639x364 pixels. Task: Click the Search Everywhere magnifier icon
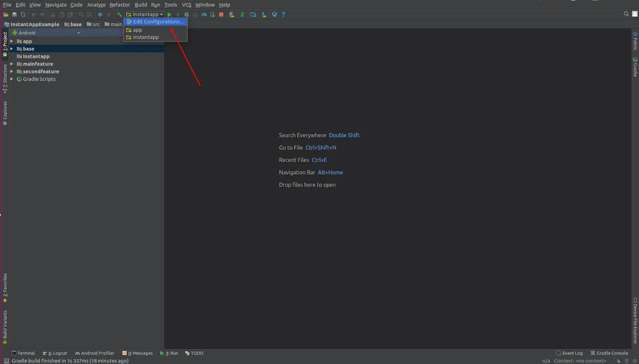pos(626,14)
